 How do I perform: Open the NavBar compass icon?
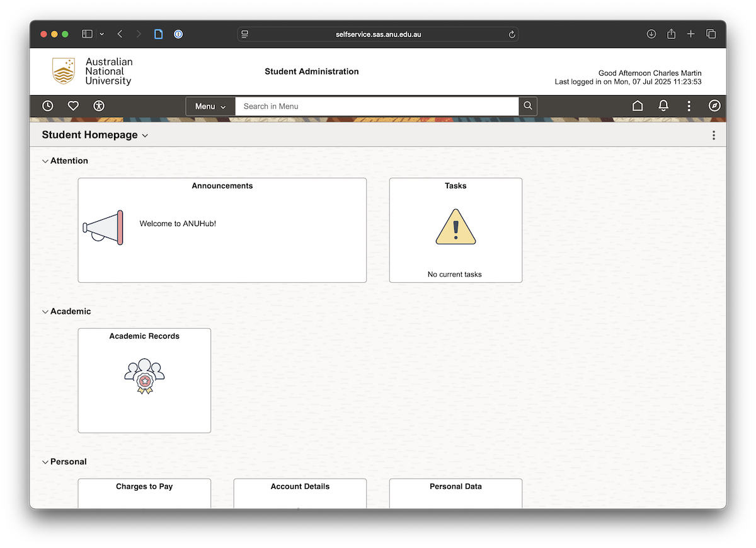[x=714, y=106]
